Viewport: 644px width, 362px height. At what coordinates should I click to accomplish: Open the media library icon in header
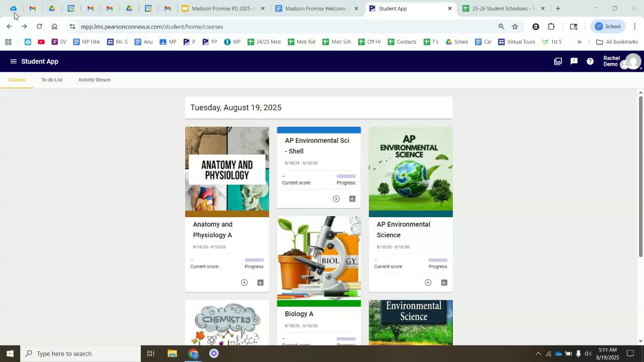pos(558,61)
